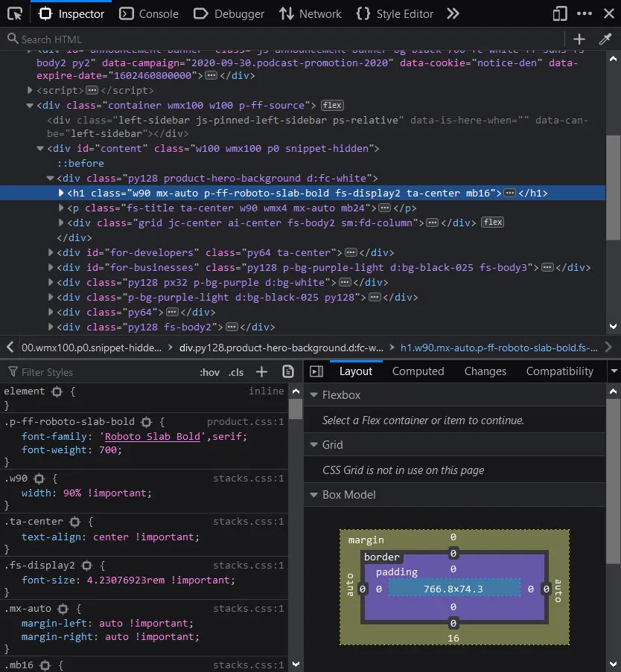The image size is (621, 672).
Task: Collapse the container wmx100 div
Action: [30, 105]
